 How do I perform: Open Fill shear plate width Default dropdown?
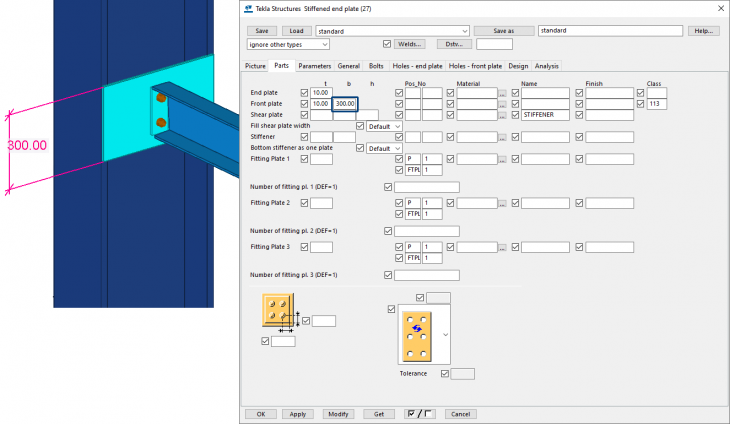384,127
